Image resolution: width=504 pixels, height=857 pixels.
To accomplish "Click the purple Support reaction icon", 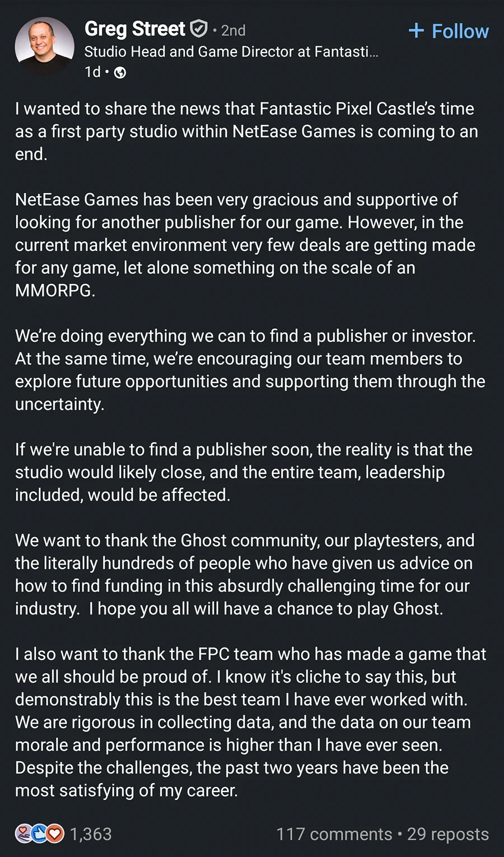I will click(x=23, y=834).
